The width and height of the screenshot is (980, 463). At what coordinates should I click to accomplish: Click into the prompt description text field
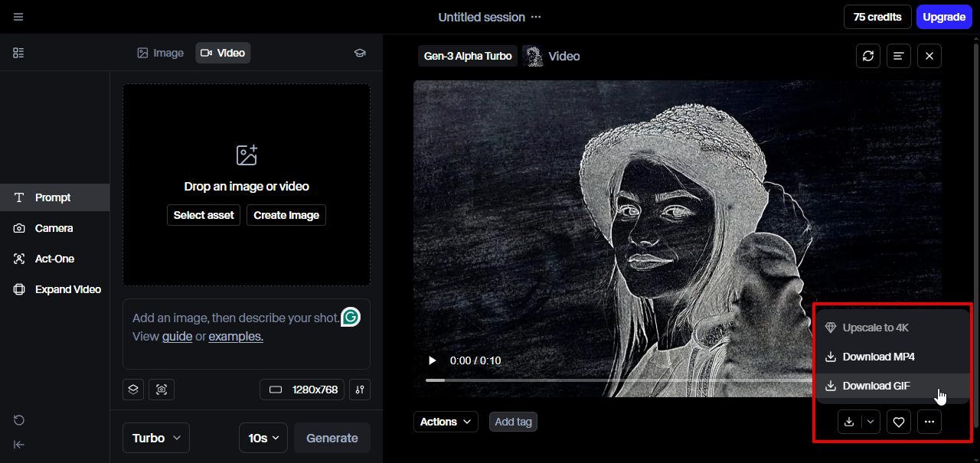(x=247, y=334)
